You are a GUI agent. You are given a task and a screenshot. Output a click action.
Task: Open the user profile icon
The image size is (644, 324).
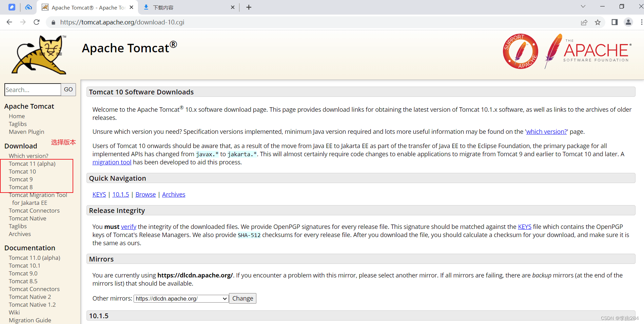click(x=628, y=22)
